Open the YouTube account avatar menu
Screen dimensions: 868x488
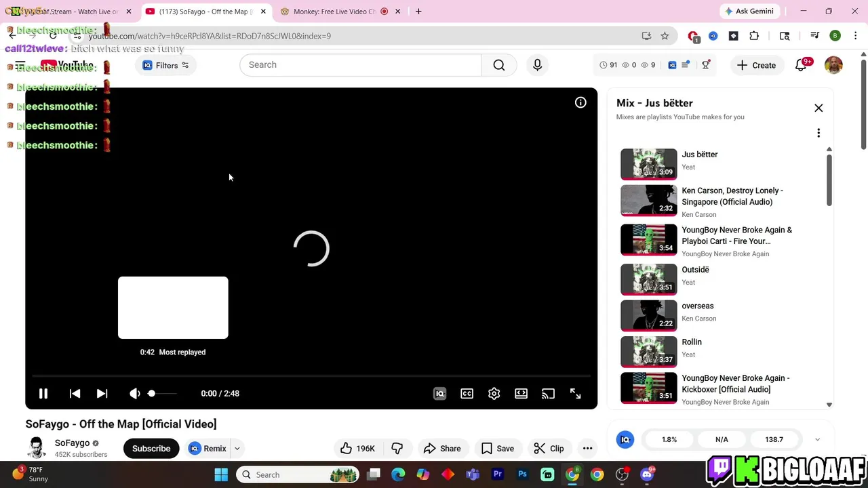(833, 65)
